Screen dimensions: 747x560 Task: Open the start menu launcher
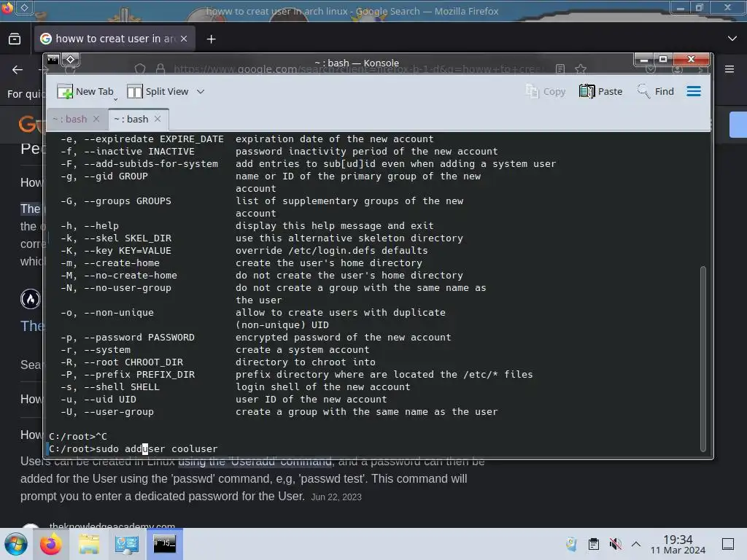[16, 544]
